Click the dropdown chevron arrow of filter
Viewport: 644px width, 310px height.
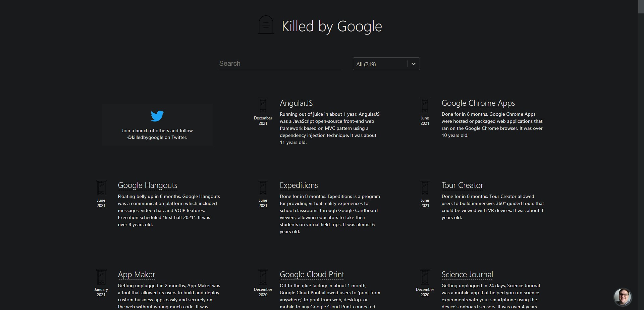tap(414, 64)
